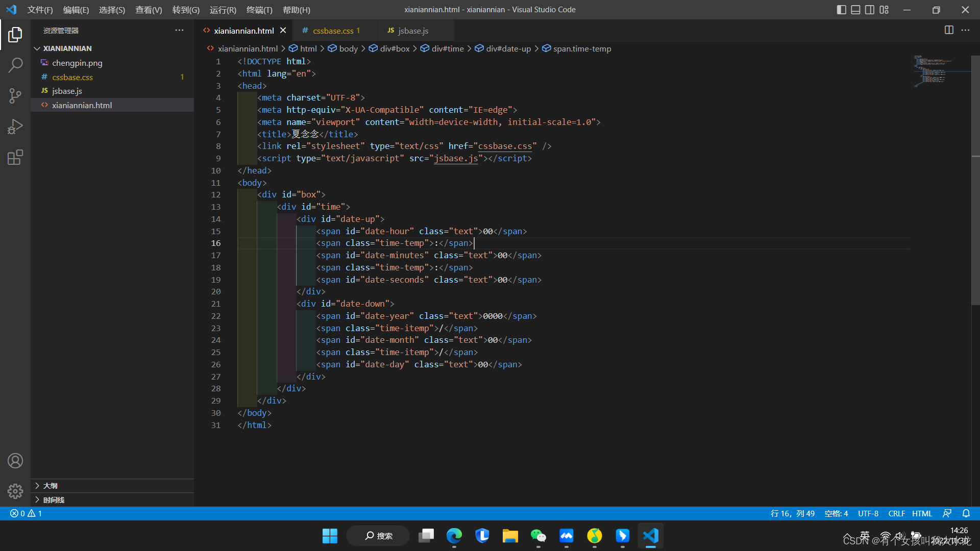
Task: Click the errors and warnings status indicator
Action: (26, 513)
